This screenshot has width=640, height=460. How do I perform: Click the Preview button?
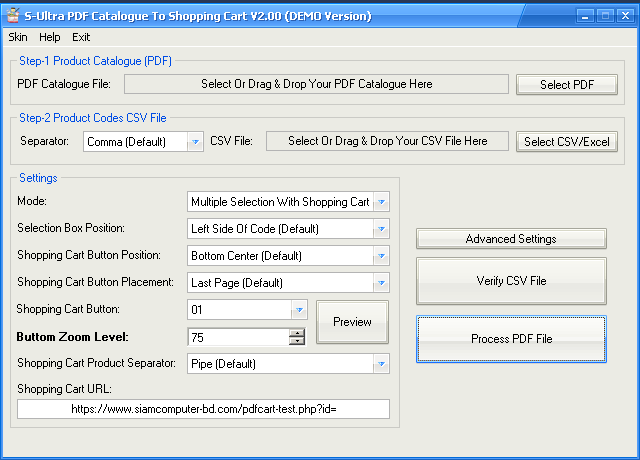tap(352, 322)
